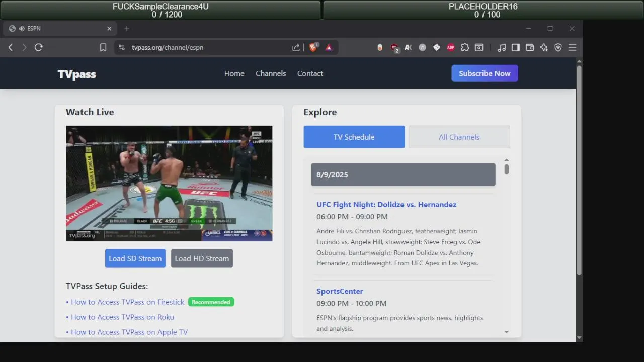Screen dimensions: 644x362
Task: Click the schedule list scrollbar thumb
Action: [x=506, y=169]
